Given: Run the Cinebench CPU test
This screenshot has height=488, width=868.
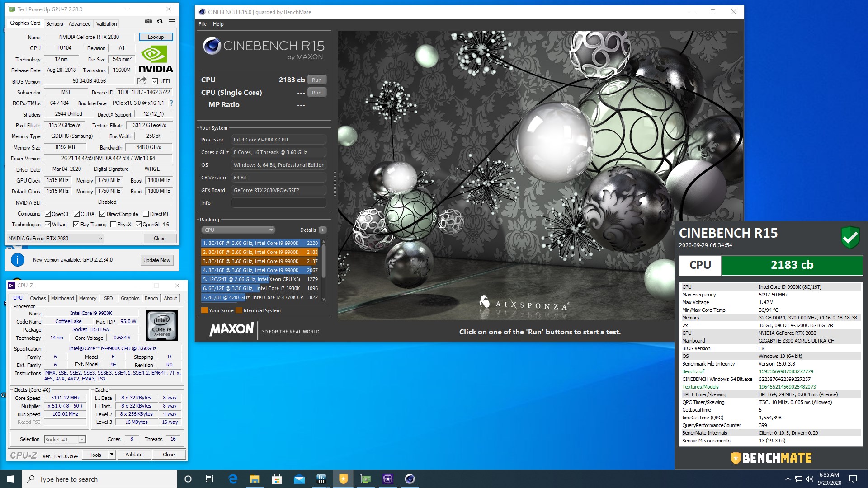Looking at the screenshot, I should coord(316,80).
